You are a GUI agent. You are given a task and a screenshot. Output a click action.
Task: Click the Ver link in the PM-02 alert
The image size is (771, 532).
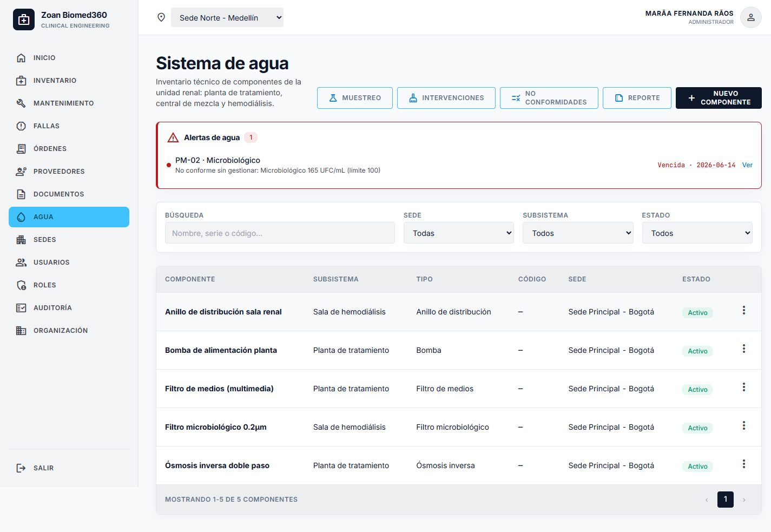(747, 165)
